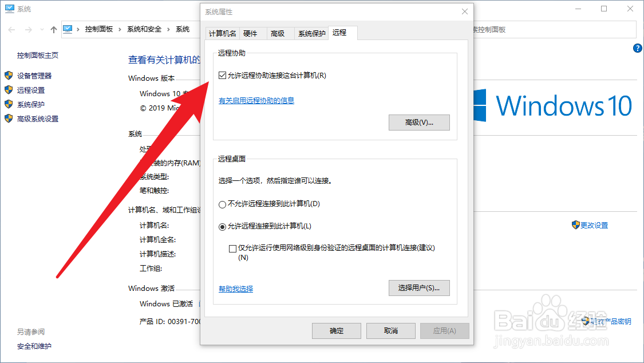
Task: Open 有关启用远程协助的信息 link
Action: tap(256, 101)
